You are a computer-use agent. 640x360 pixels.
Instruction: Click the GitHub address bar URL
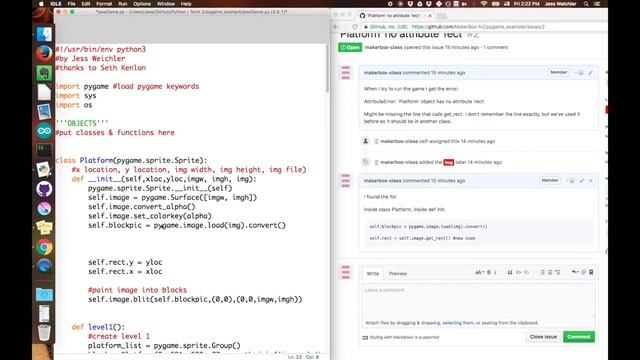click(x=478, y=27)
